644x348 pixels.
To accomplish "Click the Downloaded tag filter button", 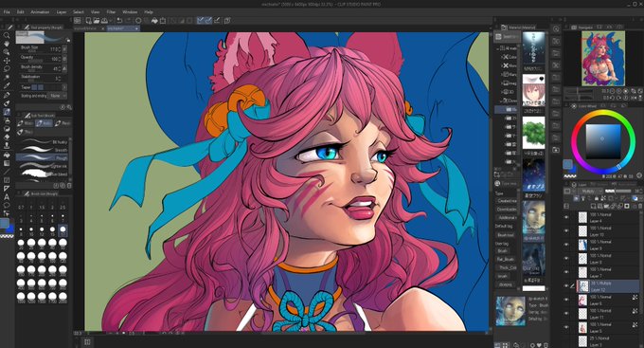I will 508,209.
